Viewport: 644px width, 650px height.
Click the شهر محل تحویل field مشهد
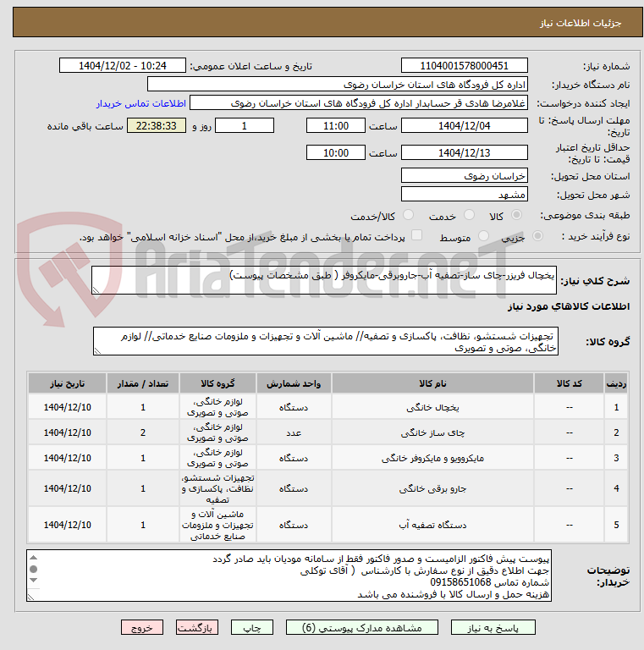click(464, 194)
